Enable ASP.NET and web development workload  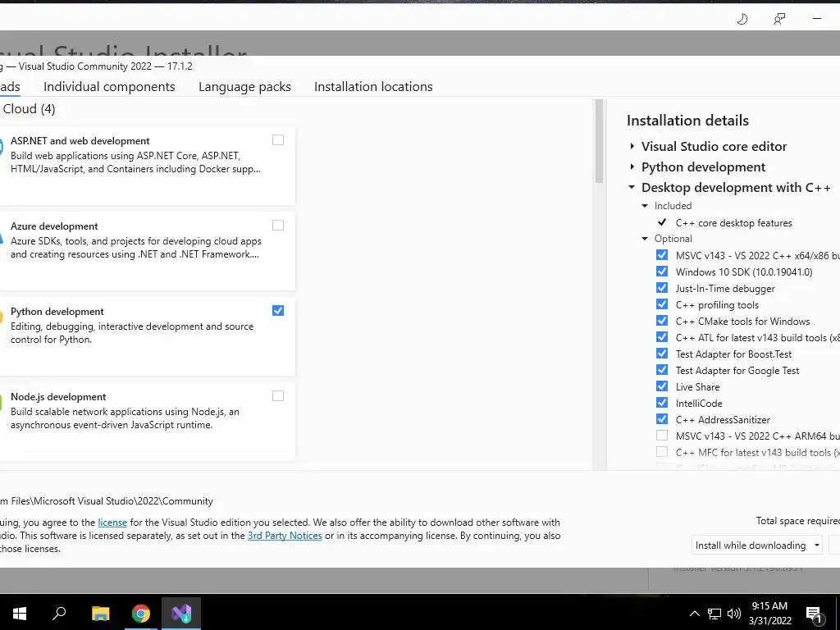point(278,139)
